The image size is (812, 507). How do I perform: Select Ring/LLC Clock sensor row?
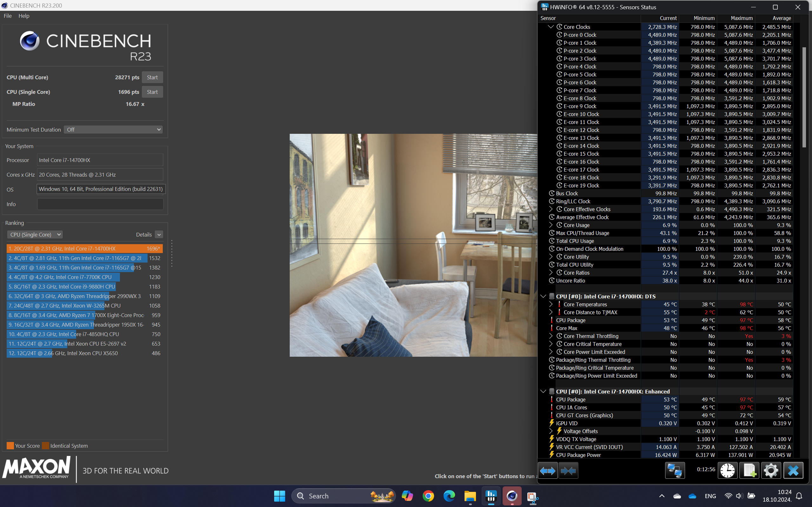[666, 201]
